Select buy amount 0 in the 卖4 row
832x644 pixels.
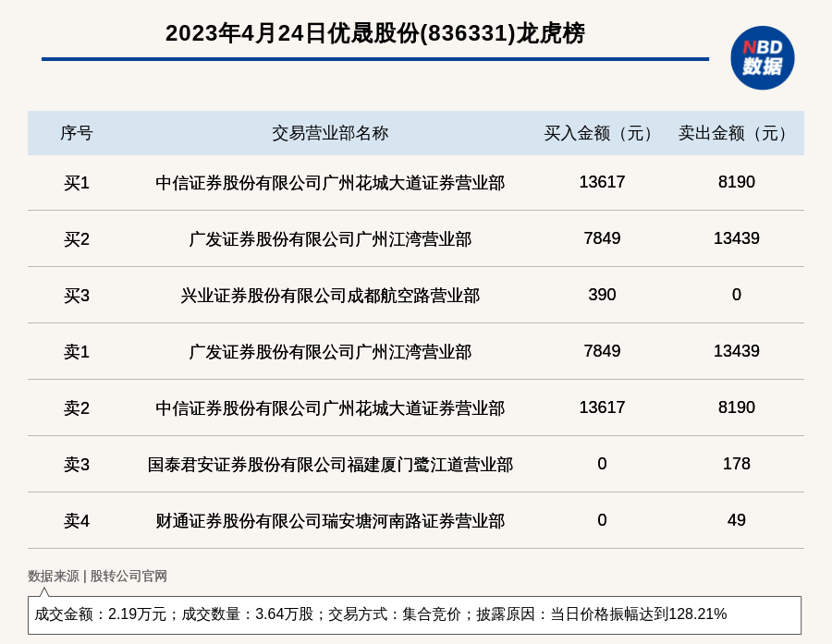(x=602, y=520)
